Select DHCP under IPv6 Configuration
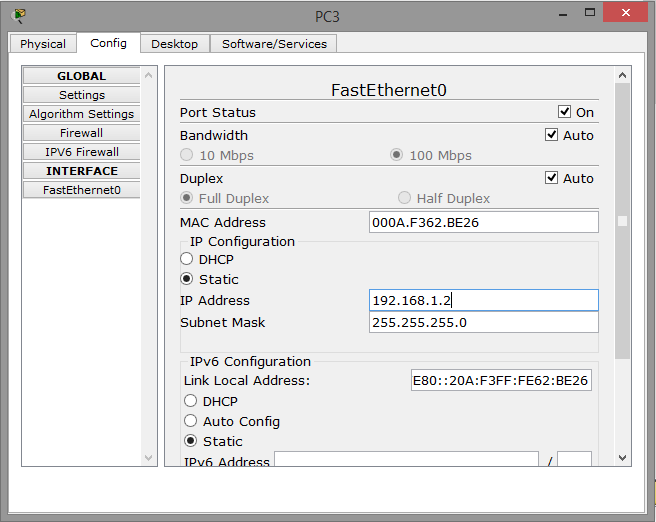Viewport: 656px width, 522px height. 190,401
